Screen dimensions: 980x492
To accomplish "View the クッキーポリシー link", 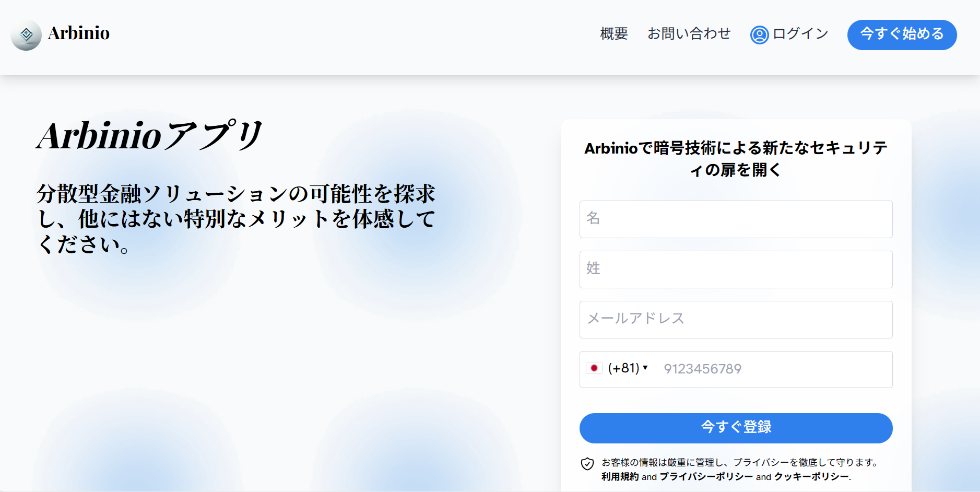I will [x=811, y=477].
